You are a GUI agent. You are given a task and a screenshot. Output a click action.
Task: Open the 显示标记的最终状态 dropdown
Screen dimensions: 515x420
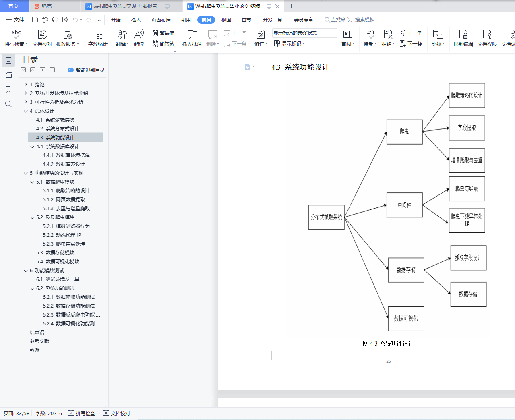click(x=305, y=33)
